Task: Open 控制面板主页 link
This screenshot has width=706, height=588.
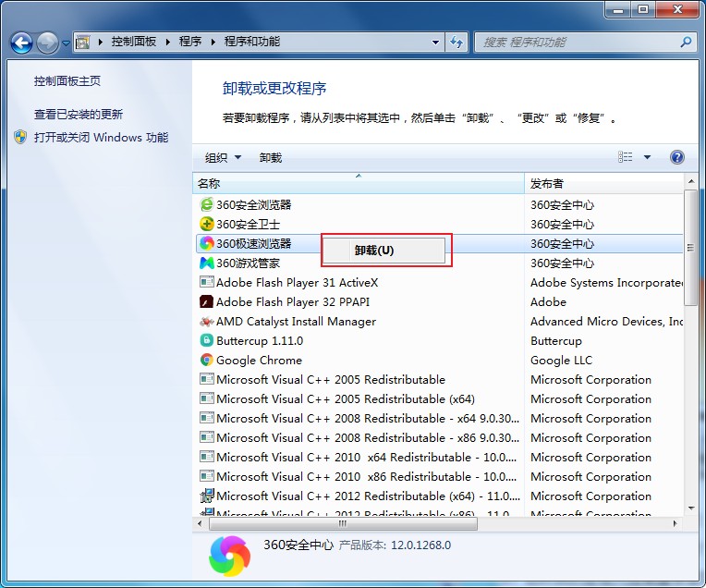Action: (x=67, y=81)
